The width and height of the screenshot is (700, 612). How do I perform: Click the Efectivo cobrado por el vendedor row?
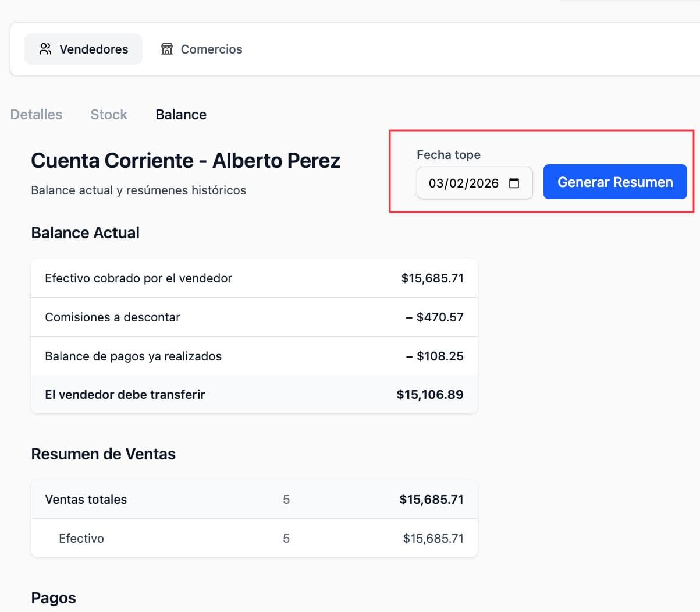254,278
